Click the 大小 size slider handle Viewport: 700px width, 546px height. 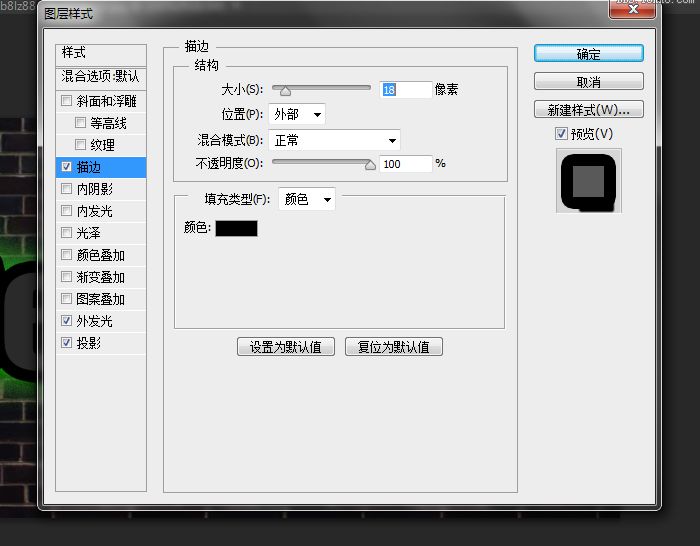tap(285, 92)
